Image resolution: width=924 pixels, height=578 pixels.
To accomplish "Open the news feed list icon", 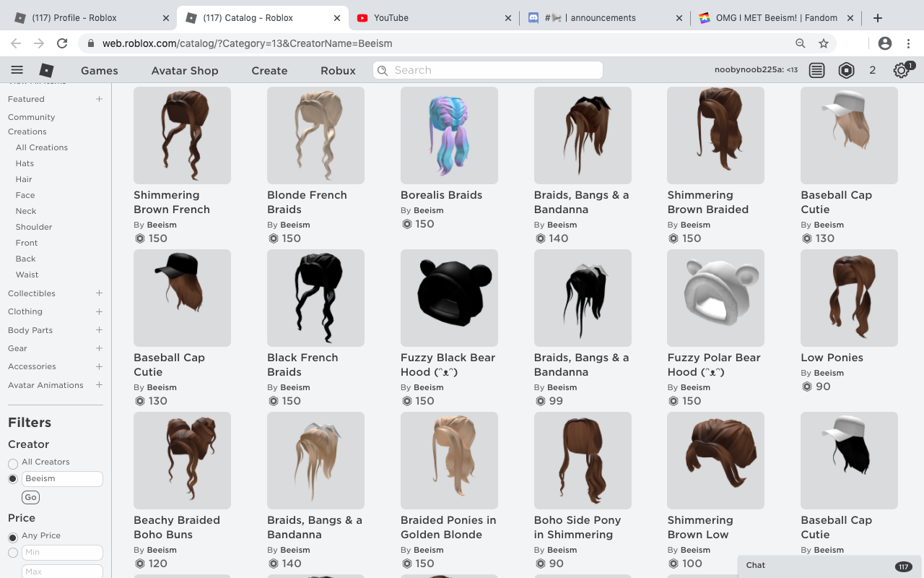I will click(816, 70).
